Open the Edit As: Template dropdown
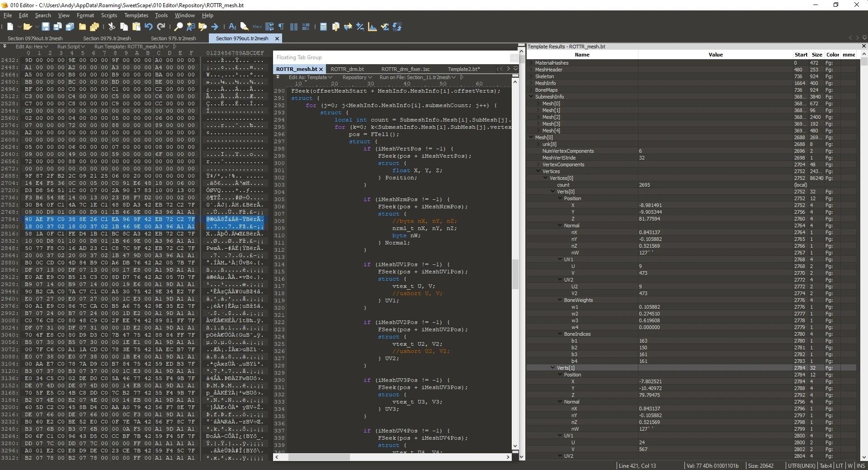Screen dimensions: 868x470 click(x=310, y=77)
